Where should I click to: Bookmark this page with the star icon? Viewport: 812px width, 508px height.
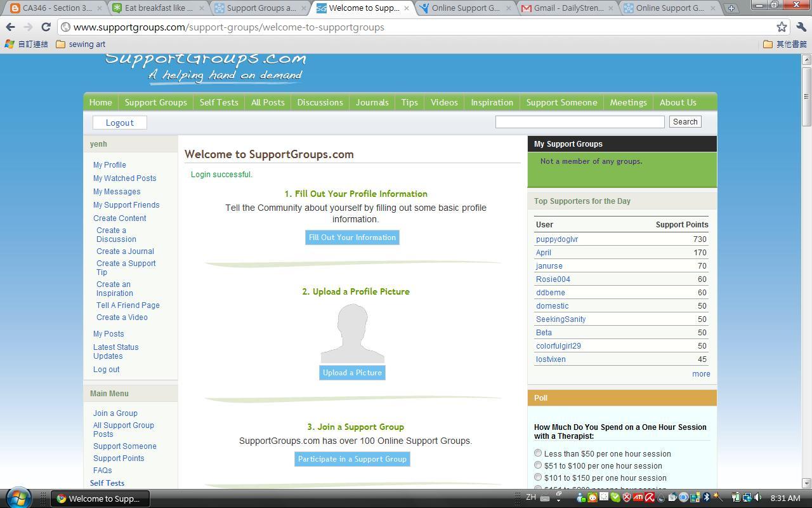click(x=782, y=27)
